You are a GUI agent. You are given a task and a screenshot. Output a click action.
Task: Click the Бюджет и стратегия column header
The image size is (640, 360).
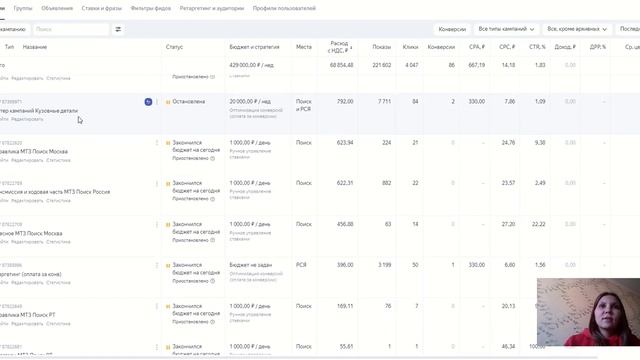coord(254,47)
